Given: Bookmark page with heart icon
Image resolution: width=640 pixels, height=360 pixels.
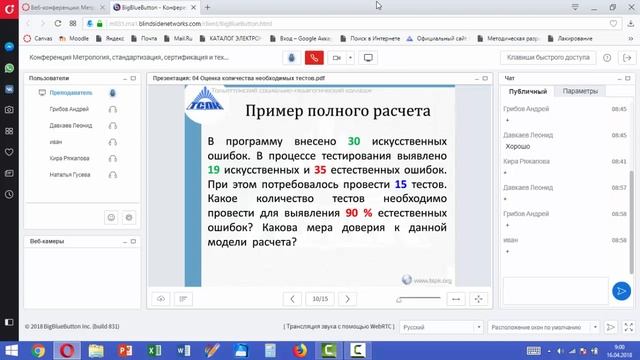Looking at the screenshot, I should click(613, 24).
